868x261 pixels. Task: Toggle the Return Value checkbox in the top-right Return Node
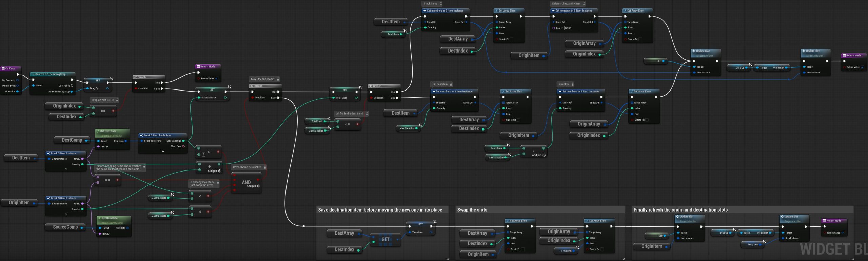(x=862, y=67)
